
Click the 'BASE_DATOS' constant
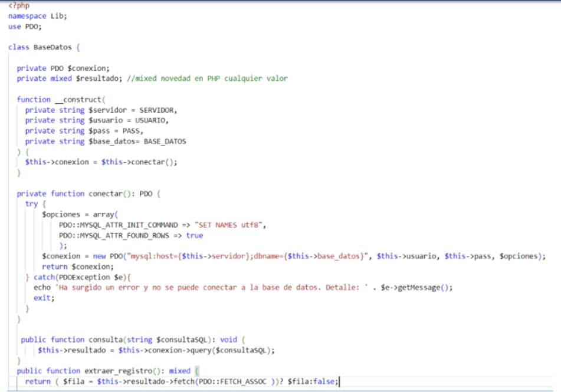[165, 141]
